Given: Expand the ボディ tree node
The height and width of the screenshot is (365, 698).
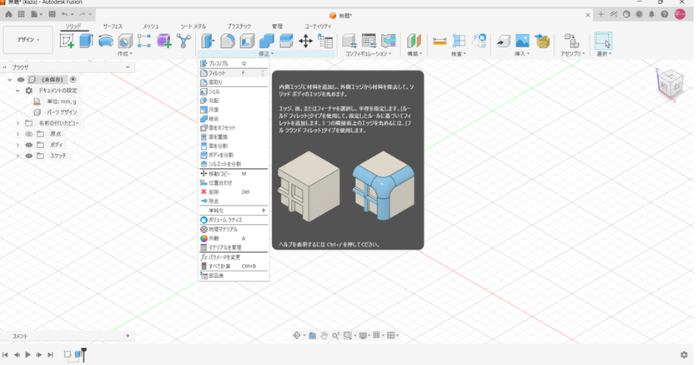Looking at the screenshot, I should (18, 145).
